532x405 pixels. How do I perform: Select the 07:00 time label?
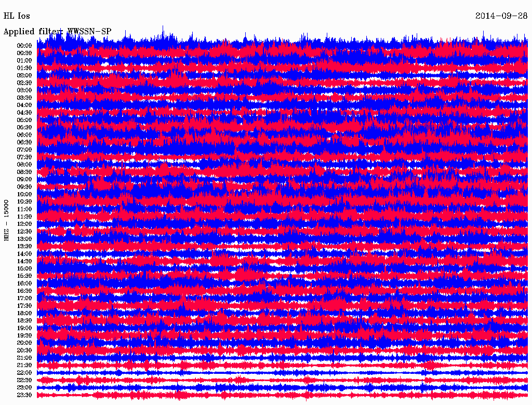(x=24, y=150)
